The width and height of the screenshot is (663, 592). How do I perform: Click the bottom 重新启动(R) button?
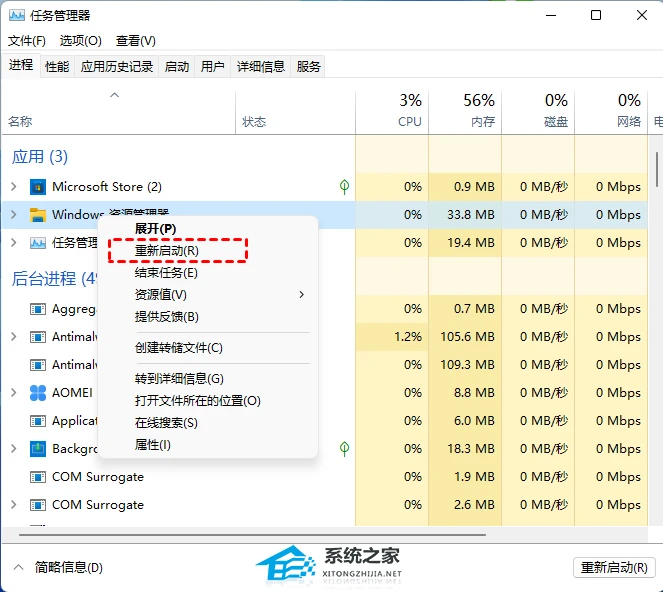[614, 567]
